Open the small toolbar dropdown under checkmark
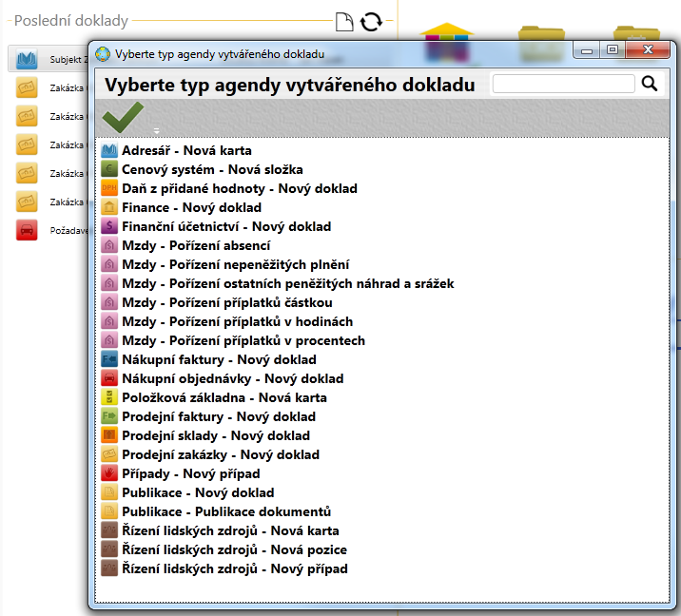Screen dimensions: 681x616 157,130
